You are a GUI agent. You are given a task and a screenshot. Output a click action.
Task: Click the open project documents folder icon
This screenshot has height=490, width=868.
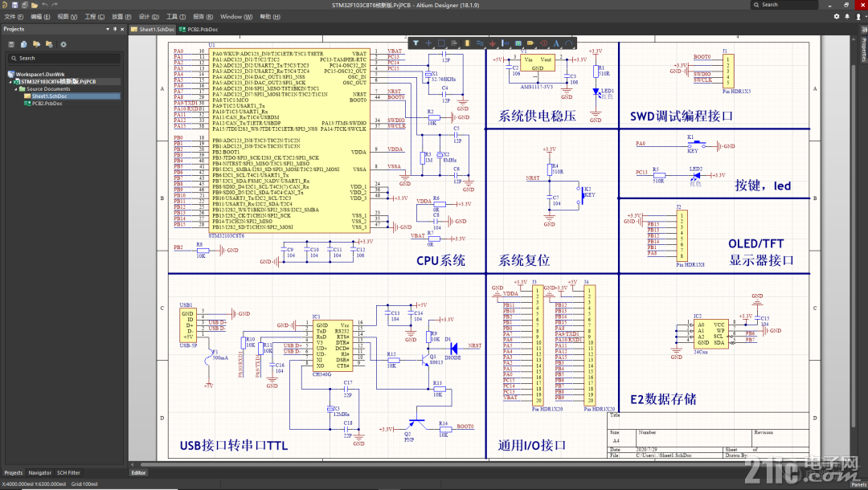[x=36, y=44]
